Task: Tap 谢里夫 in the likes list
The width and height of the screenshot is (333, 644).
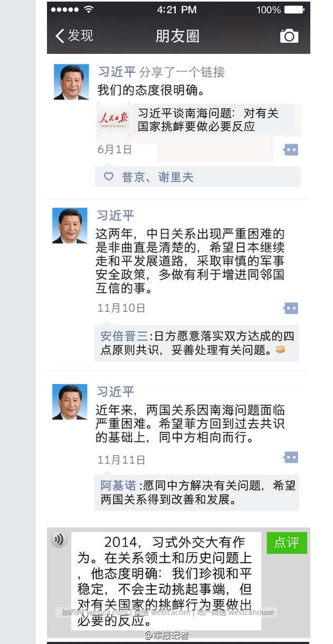Action: [176, 177]
